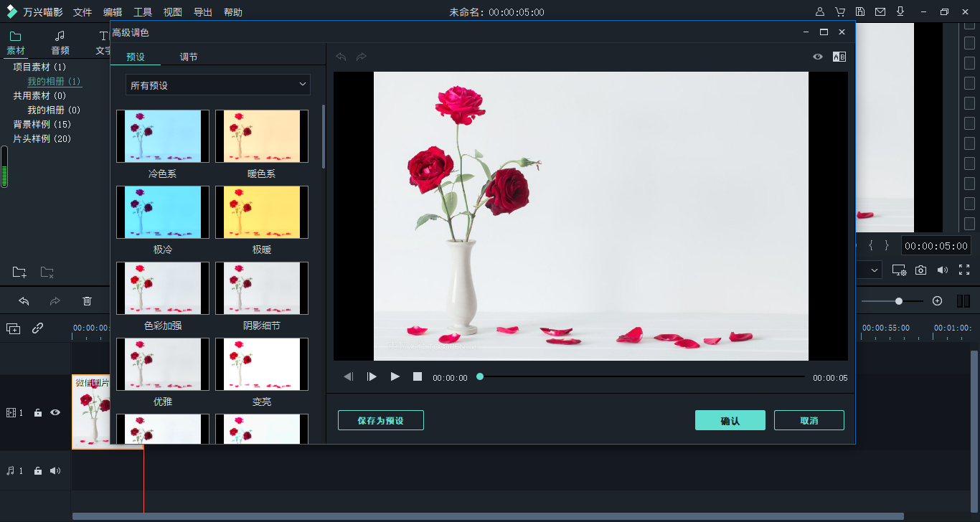Open the 导出 menu

click(203, 12)
